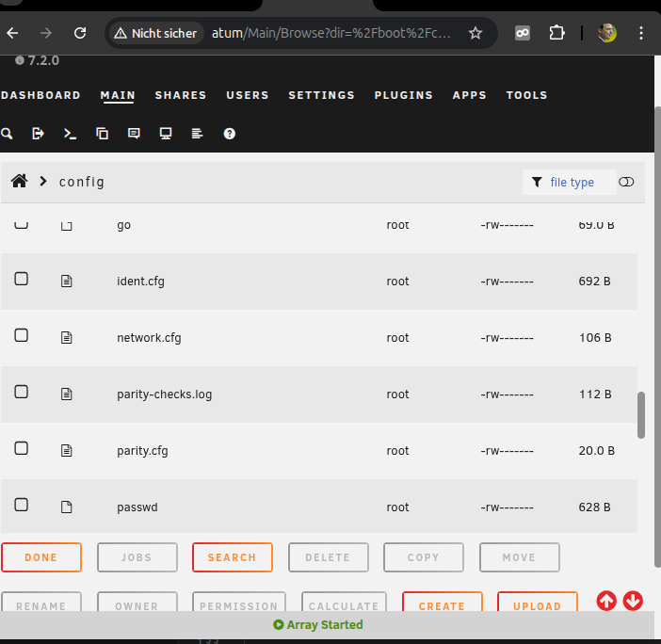This screenshot has width=661, height=644.
Task: Check the parity.cfg checkbox
Action: (x=21, y=448)
